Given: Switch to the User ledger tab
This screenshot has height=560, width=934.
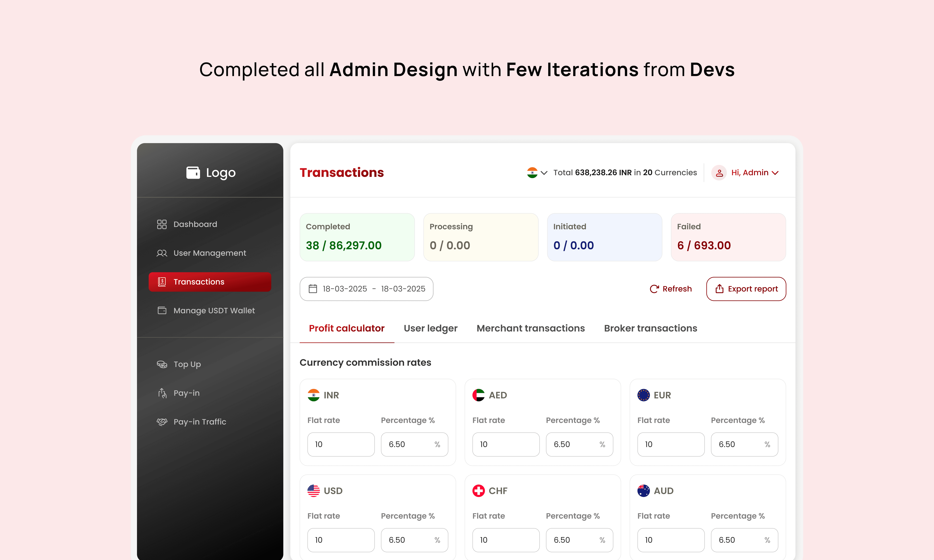Looking at the screenshot, I should coord(430,328).
